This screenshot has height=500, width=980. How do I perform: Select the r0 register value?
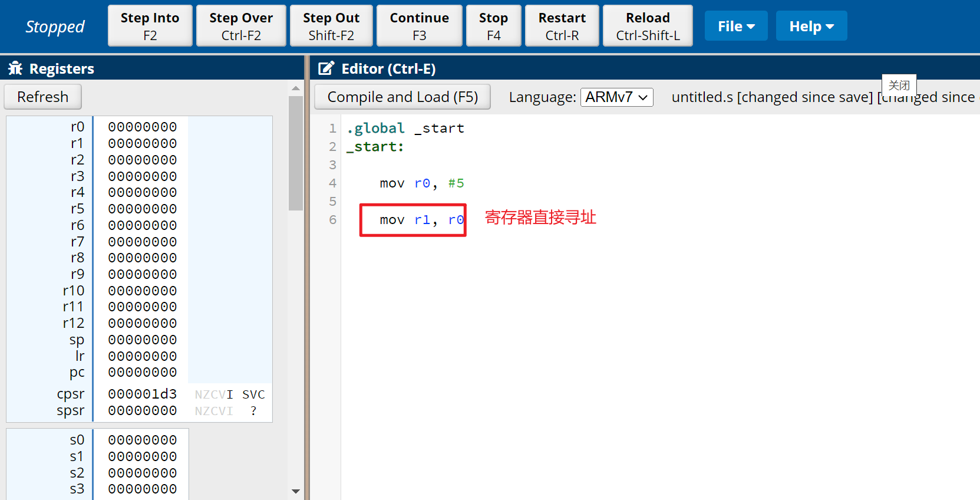click(x=143, y=127)
